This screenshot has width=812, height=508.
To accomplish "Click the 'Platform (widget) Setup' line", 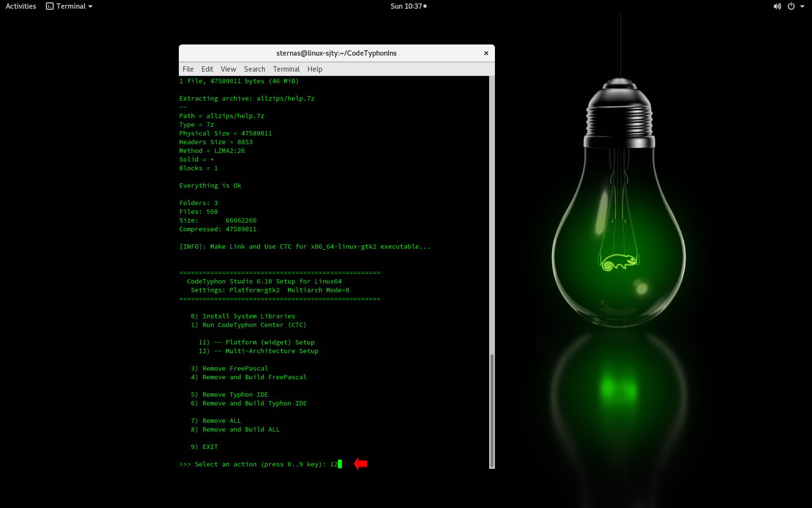I will pyautogui.click(x=257, y=343).
